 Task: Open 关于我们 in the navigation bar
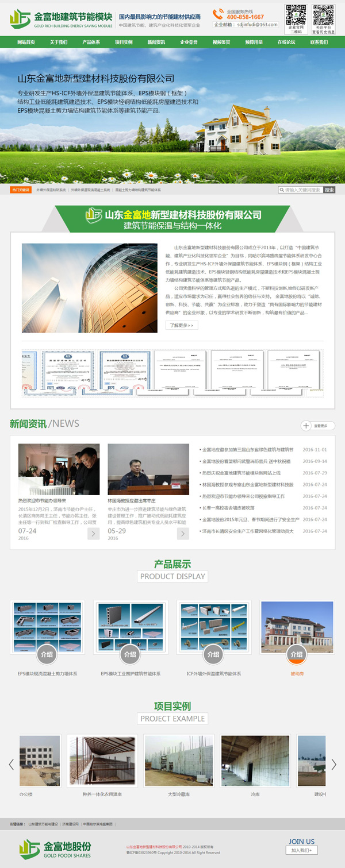[59, 42]
